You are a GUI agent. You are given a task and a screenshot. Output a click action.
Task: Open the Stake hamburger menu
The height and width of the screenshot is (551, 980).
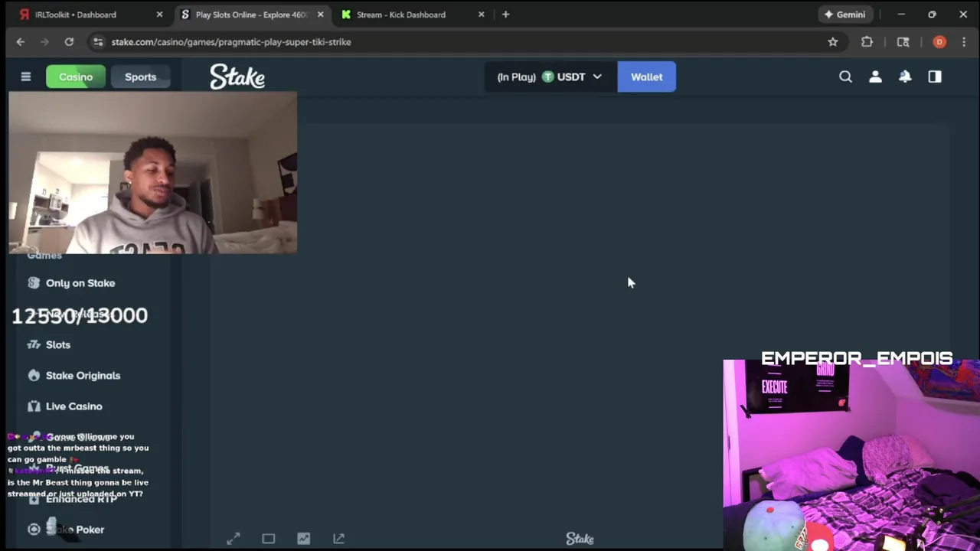click(26, 77)
